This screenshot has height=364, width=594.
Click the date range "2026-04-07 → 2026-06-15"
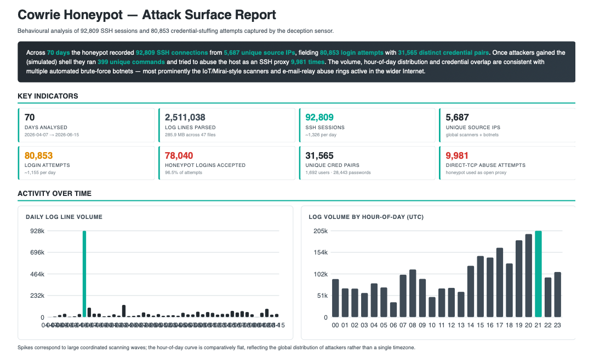point(52,135)
